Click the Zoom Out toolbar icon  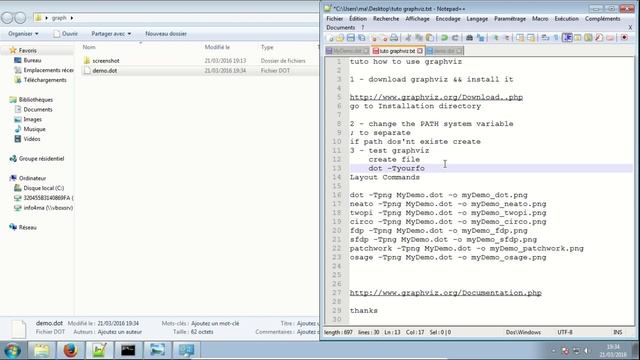tap(506, 38)
